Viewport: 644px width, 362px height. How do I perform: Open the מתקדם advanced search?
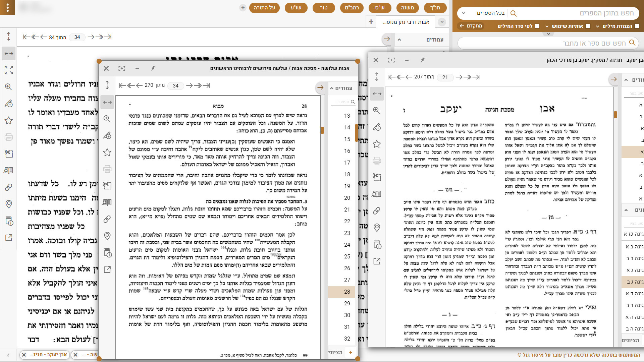click(471, 26)
